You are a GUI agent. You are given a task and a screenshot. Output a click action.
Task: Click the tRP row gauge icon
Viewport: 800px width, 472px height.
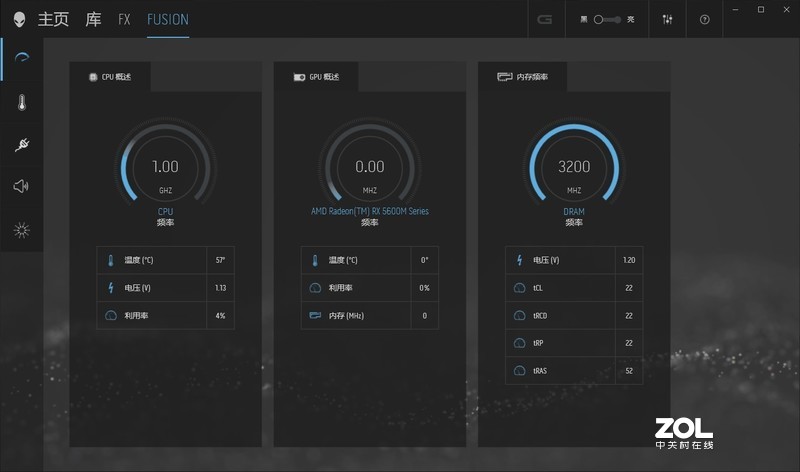click(x=519, y=343)
